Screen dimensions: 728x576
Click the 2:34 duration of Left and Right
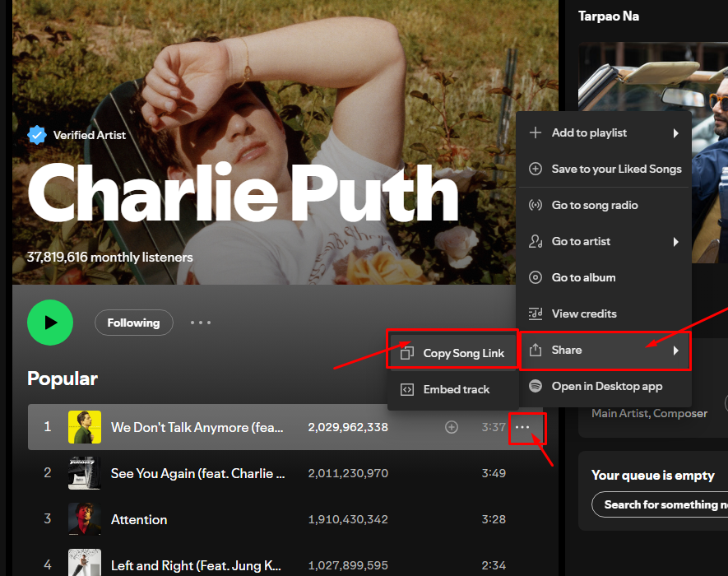pyautogui.click(x=494, y=565)
